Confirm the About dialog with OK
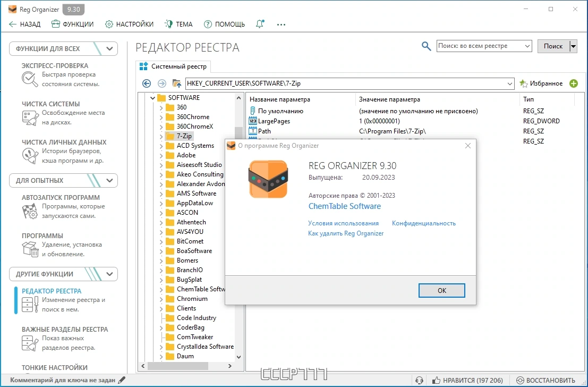 click(442, 291)
